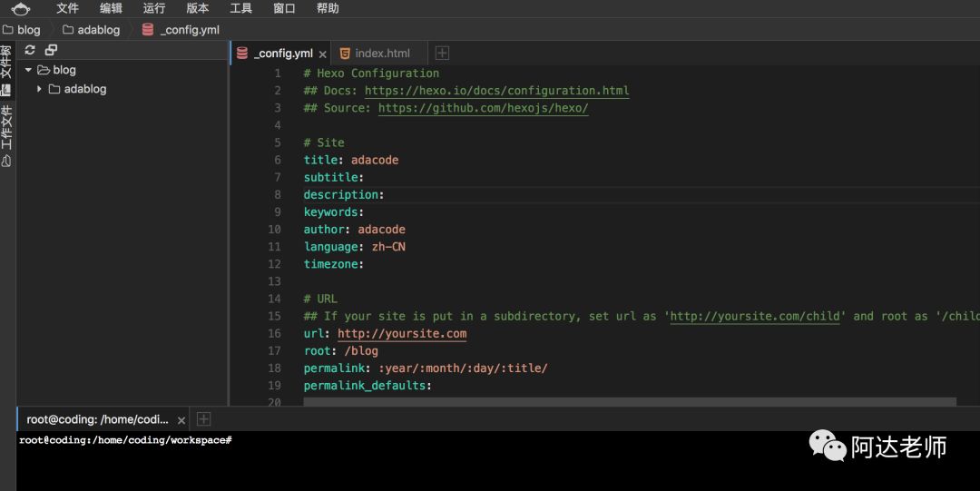Click the blog breadcrumb folder
Image resolution: width=980 pixels, height=491 pixels.
click(22, 29)
